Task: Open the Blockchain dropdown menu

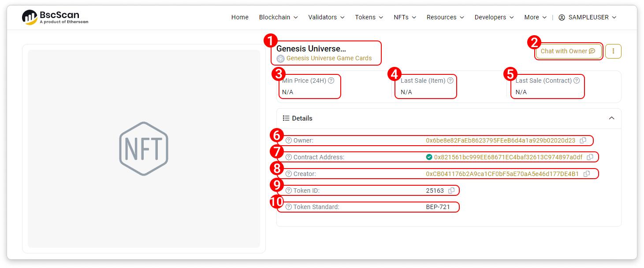Action: pyautogui.click(x=278, y=17)
